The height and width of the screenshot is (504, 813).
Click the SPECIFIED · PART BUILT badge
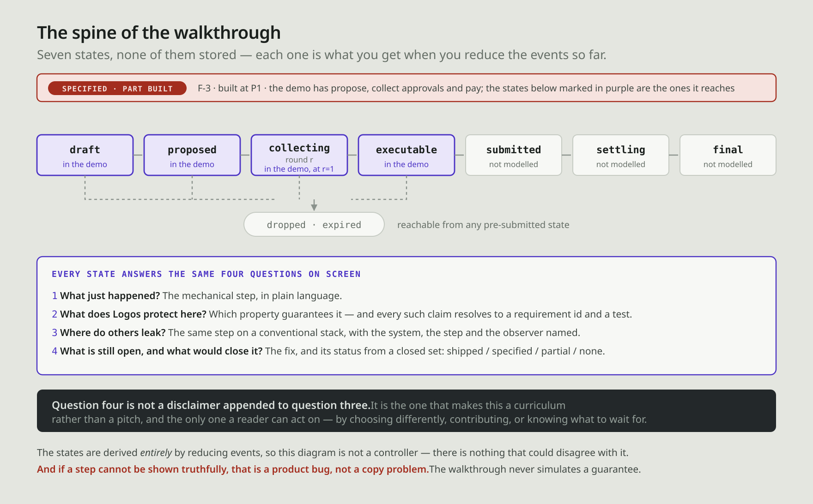click(x=117, y=88)
